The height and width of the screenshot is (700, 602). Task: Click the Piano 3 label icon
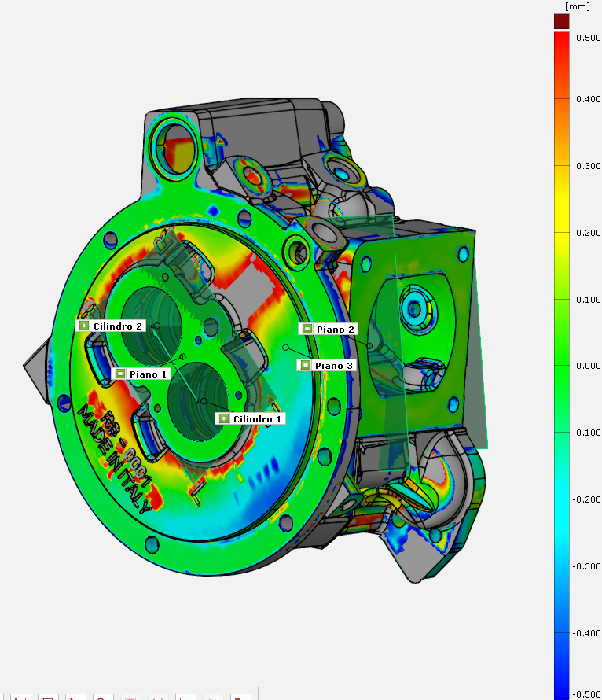click(305, 365)
